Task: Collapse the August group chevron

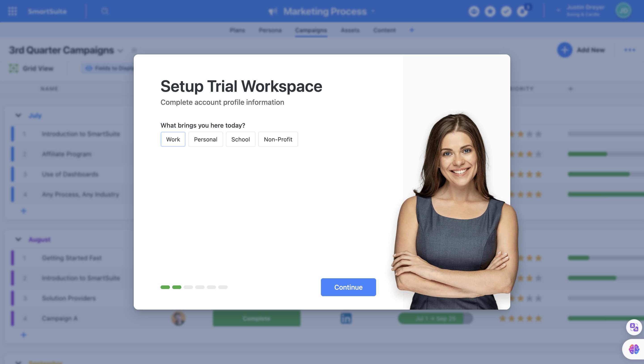Action: (x=18, y=239)
